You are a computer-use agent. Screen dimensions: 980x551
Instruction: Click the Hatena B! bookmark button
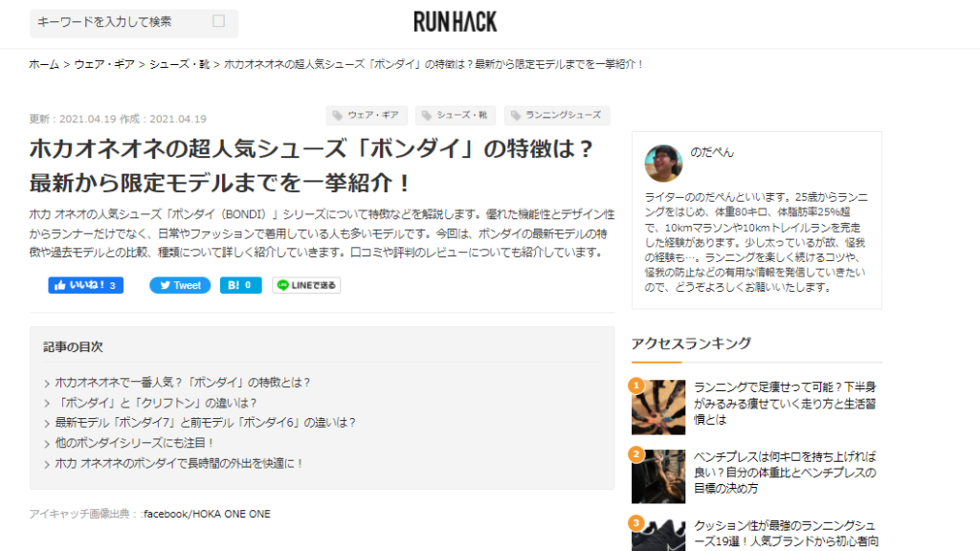click(x=240, y=285)
